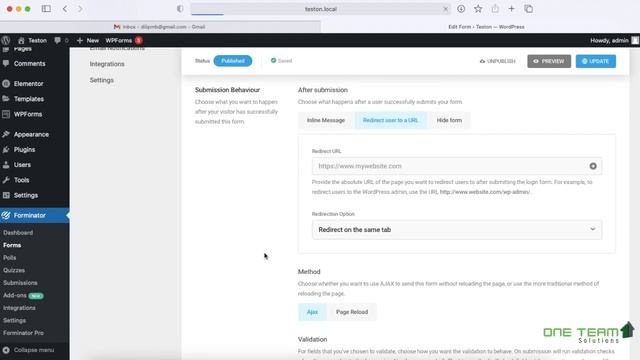640x360 pixels.
Task: Open the Submissions submenu
Action: tap(20, 283)
